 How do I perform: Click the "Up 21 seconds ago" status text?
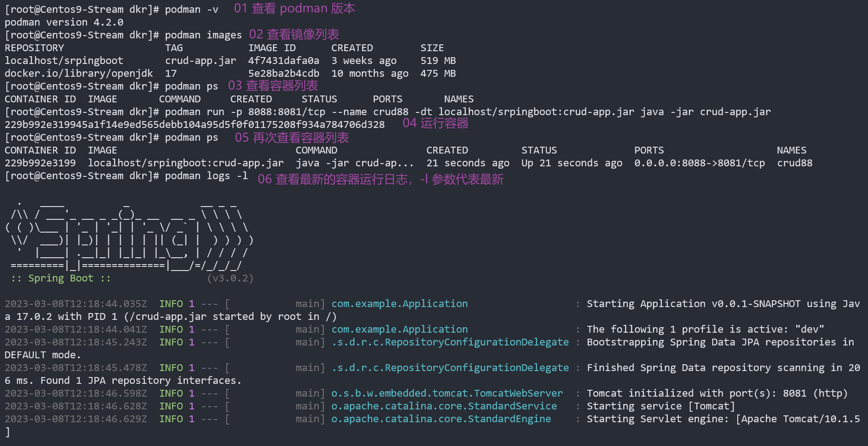click(x=571, y=163)
